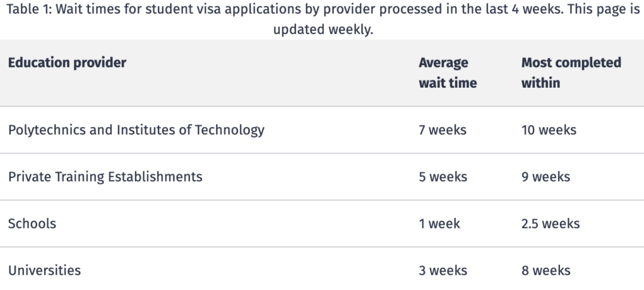Click the 9 weeks completed within cell
This screenshot has height=290, width=644.
546,177
